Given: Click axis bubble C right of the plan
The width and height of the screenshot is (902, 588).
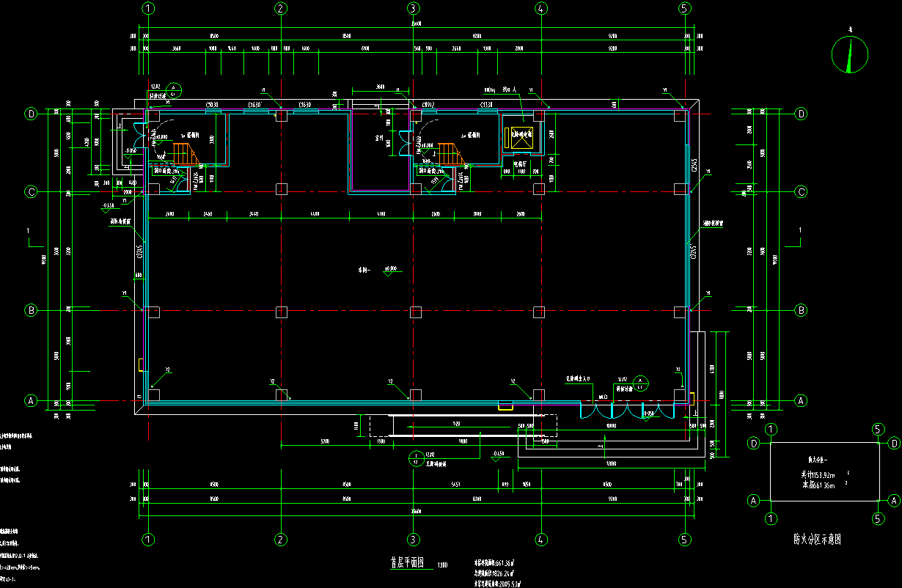Looking at the screenshot, I should (x=801, y=192).
